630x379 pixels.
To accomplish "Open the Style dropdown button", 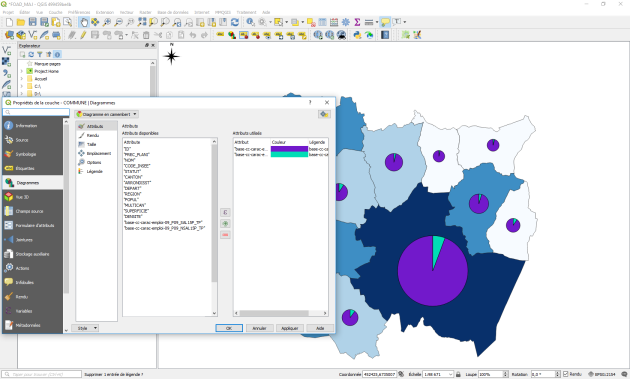I will [85, 328].
